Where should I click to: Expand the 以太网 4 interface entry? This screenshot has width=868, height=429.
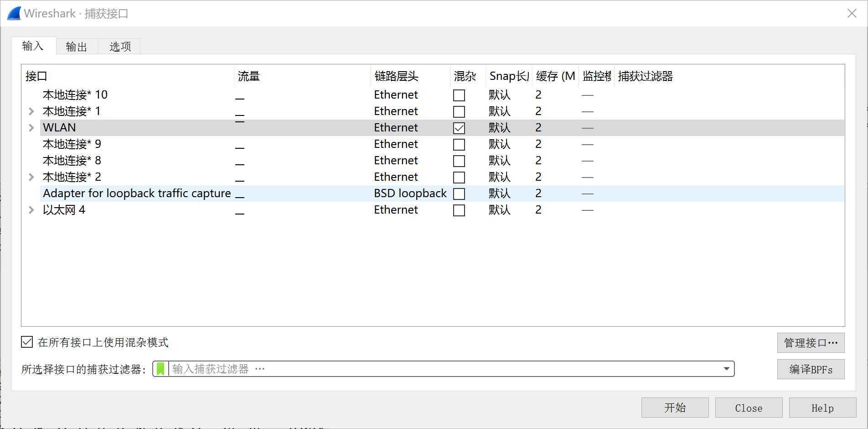point(31,210)
